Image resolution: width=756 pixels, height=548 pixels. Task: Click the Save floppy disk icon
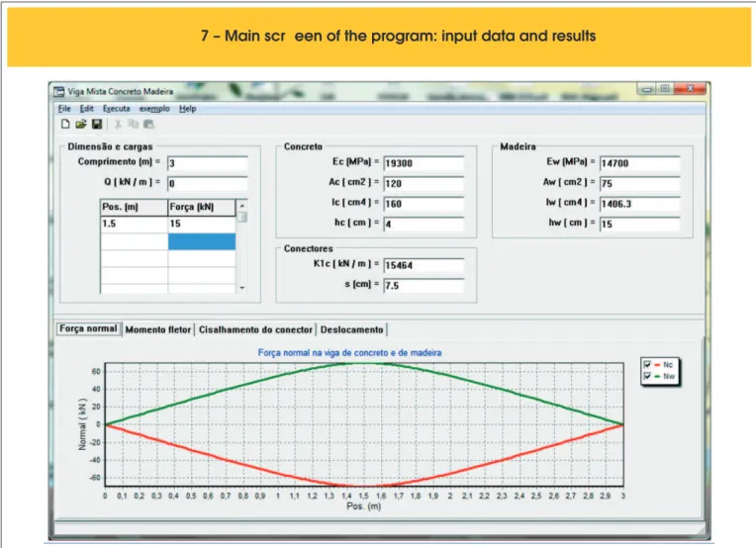97,125
